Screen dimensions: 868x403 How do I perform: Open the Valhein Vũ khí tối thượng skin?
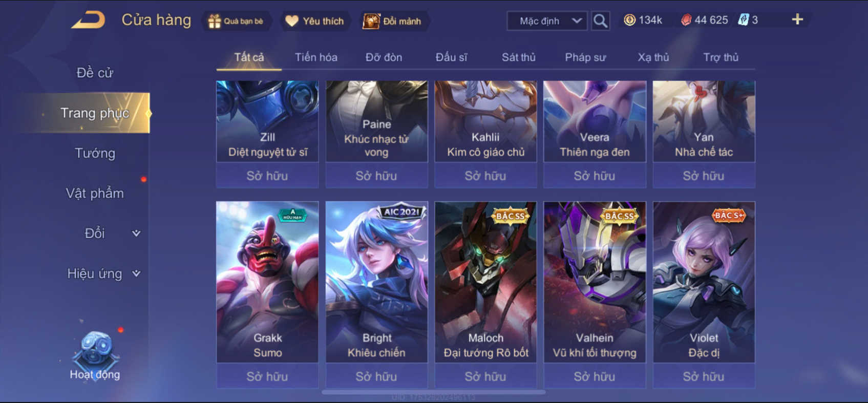[x=595, y=282]
